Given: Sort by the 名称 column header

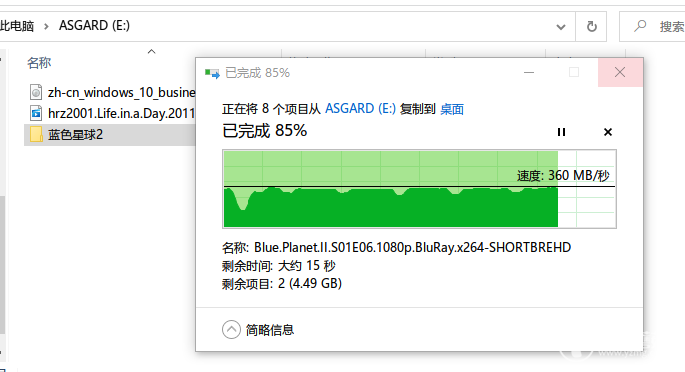Looking at the screenshot, I should [39, 63].
